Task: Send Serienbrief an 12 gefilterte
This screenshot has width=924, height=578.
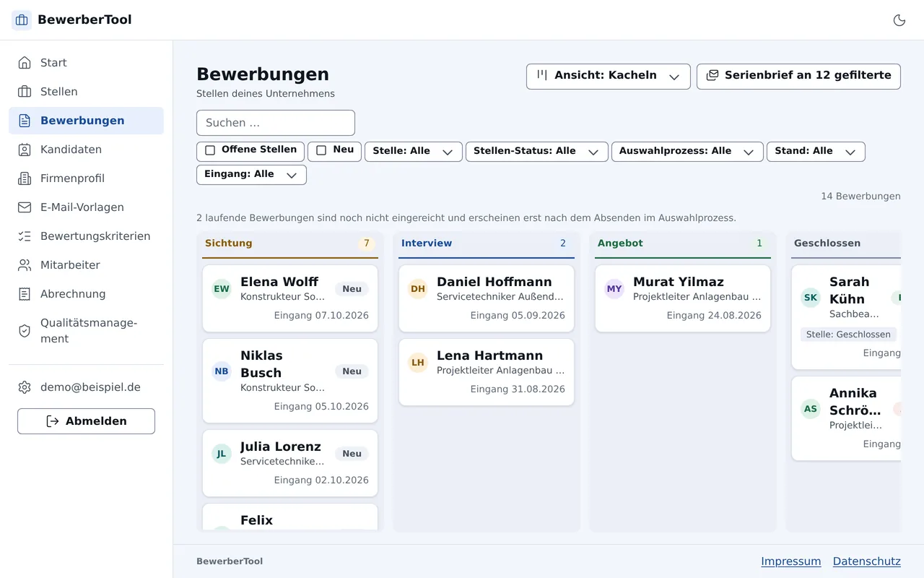Action: pos(798,77)
